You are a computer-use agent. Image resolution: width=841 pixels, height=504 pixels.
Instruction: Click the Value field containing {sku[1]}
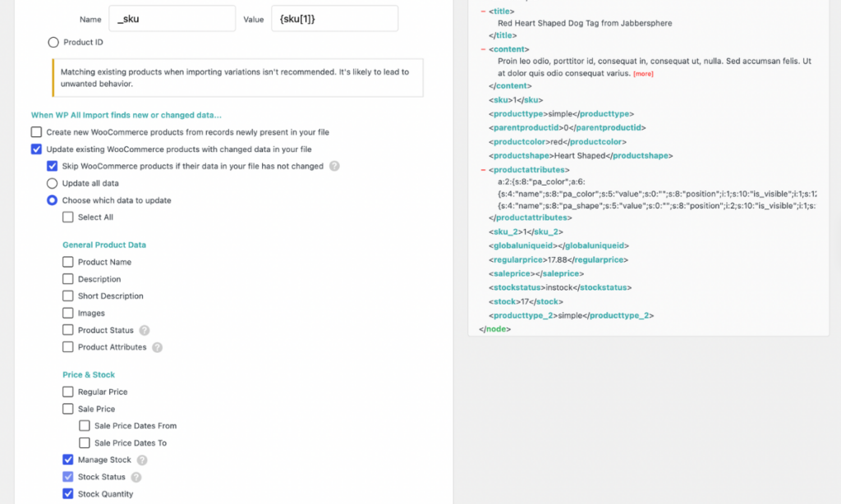click(335, 19)
